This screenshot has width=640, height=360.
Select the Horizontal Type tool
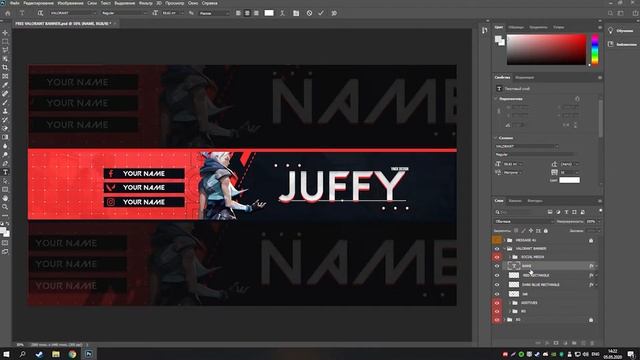click(5, 172)
